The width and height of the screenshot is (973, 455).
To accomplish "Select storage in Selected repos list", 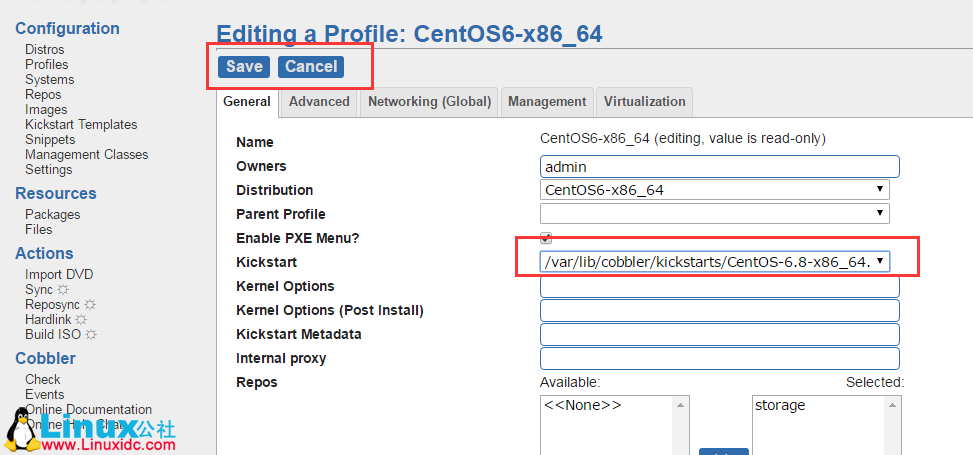I will point(780,406).
